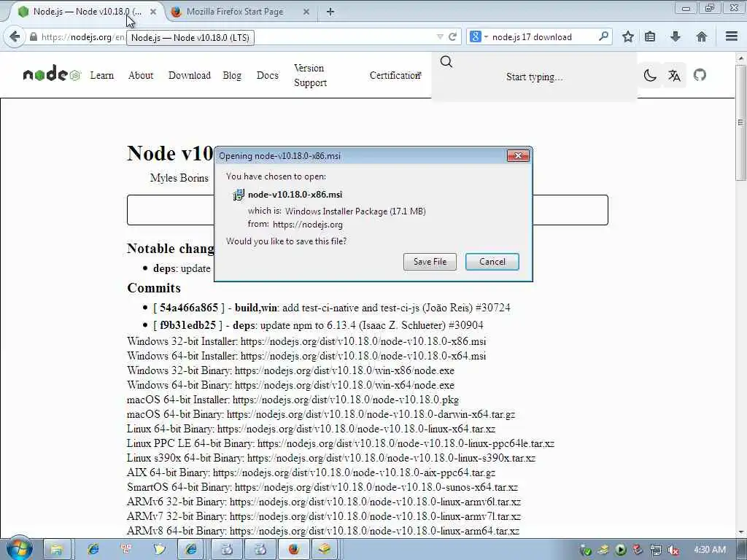Click the Save File button
Viewport: 747px width, 560px height.
tap(430, 262)
